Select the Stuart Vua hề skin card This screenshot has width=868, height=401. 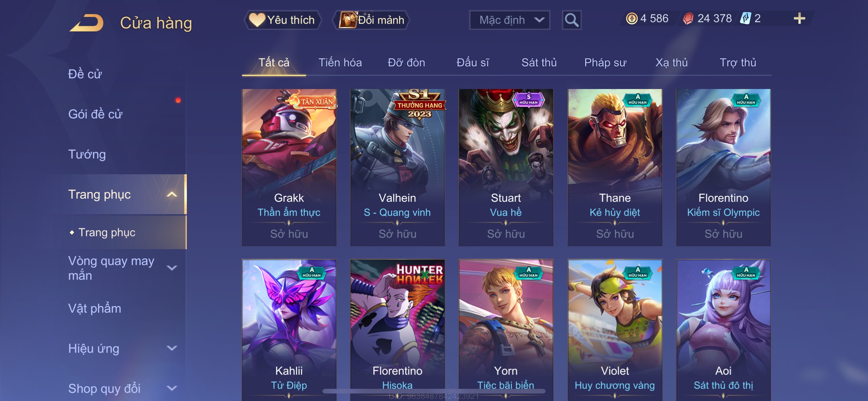[x=506, y=167]
